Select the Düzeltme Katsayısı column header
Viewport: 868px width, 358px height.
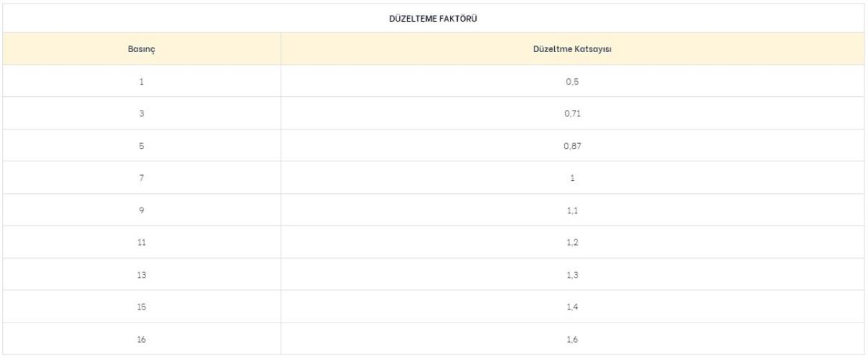coord(573,50)
